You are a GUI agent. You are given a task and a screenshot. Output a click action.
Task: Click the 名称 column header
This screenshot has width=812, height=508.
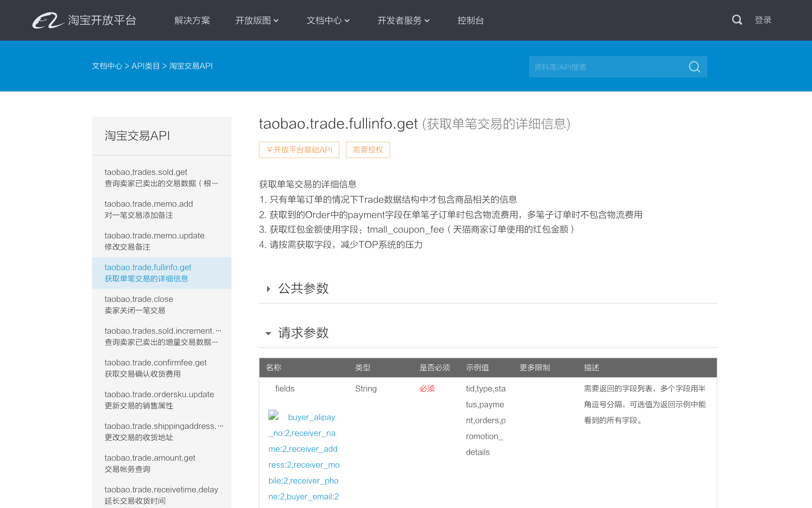point(273,368)
